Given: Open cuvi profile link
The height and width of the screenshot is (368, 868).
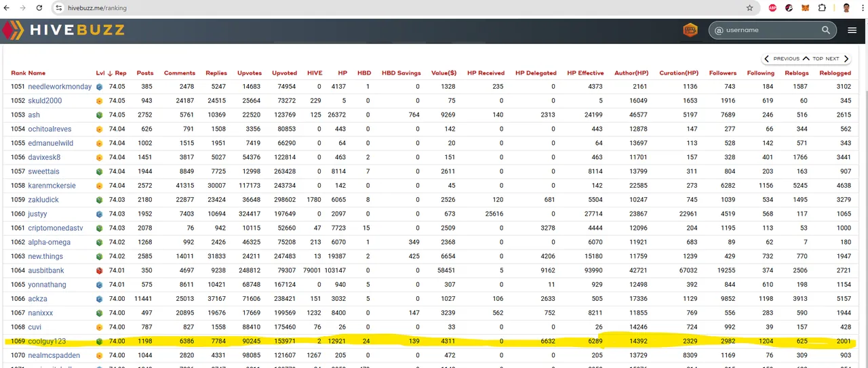Looking at the screenshot, I should pyautogui.click(x=35, y=327).
